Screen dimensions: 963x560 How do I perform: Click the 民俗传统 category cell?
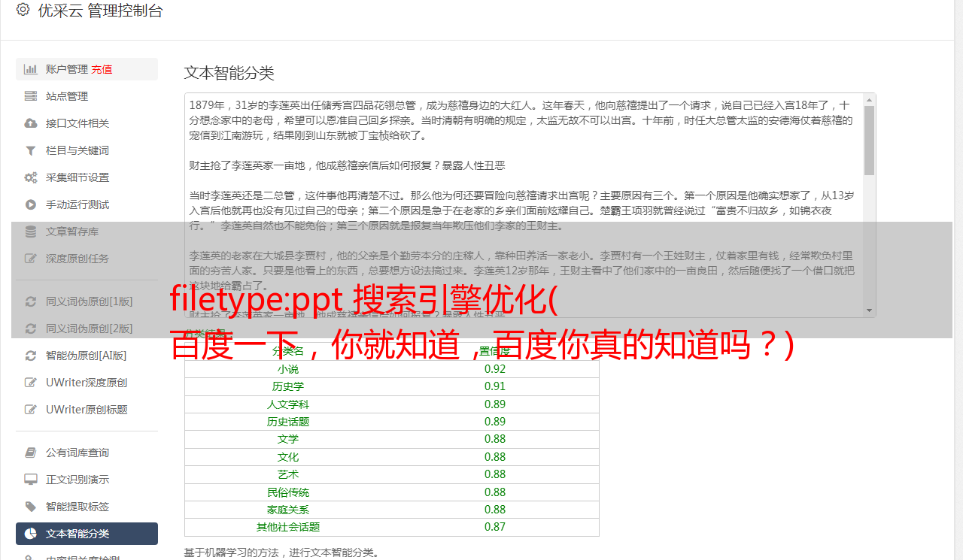click(287, 492)
